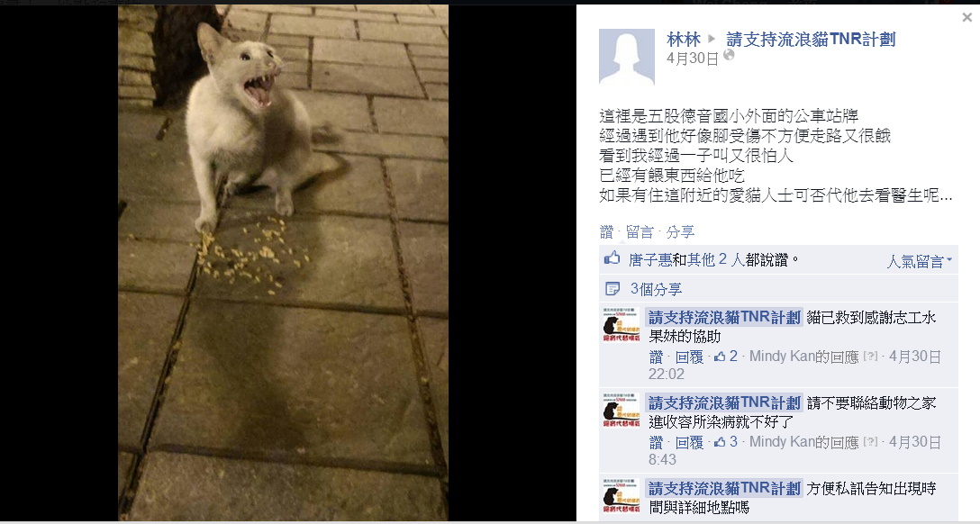Click the globe privacy icon beside 4月30日
Image resolution: width=980 pixels, height=524 pixels.
pos(729,56)
